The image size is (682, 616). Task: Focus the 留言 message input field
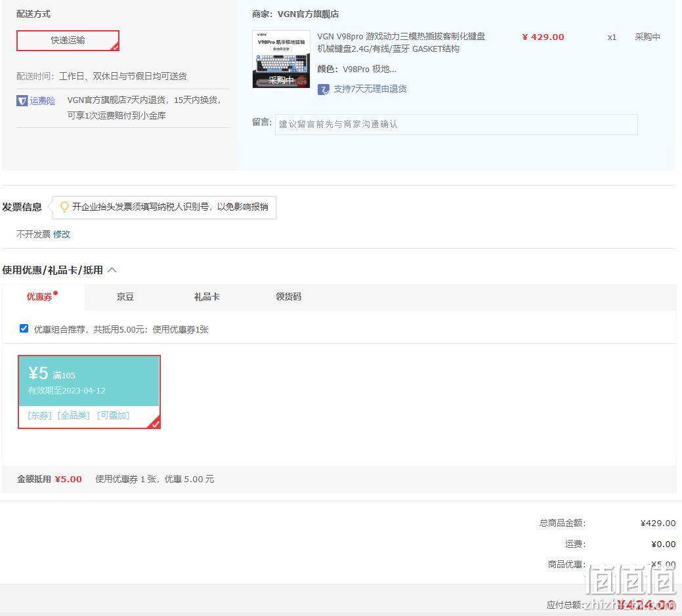456,125
